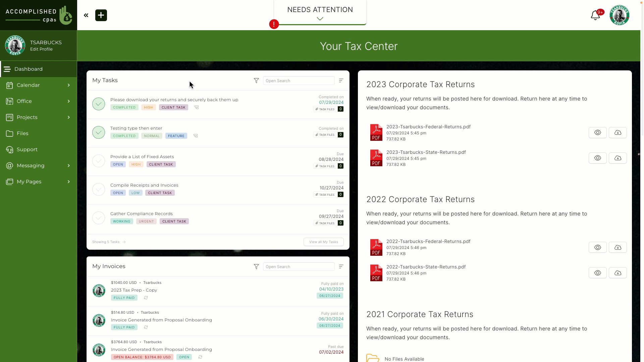
Task: Navigate to the Files section
Action: tap(22, 133)
